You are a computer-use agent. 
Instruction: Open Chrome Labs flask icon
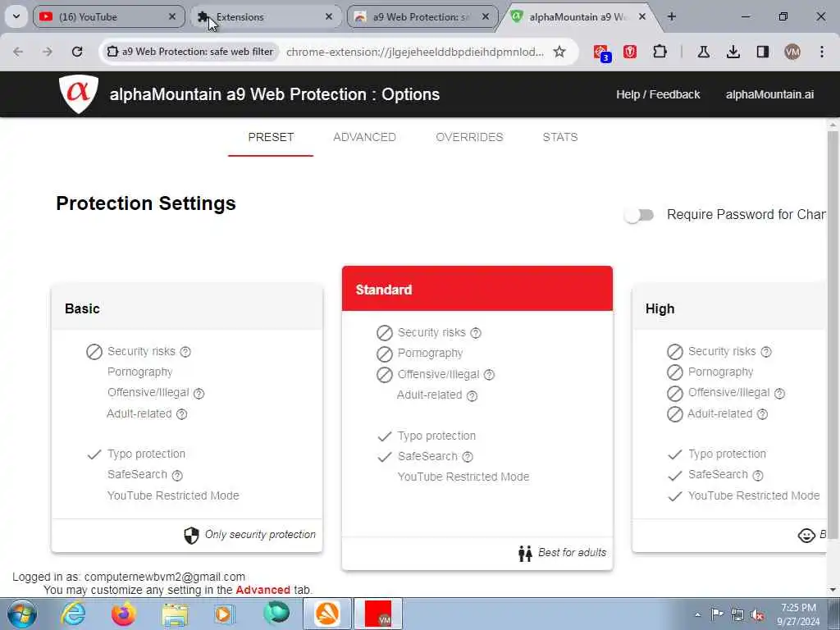(x=703, y=52)
